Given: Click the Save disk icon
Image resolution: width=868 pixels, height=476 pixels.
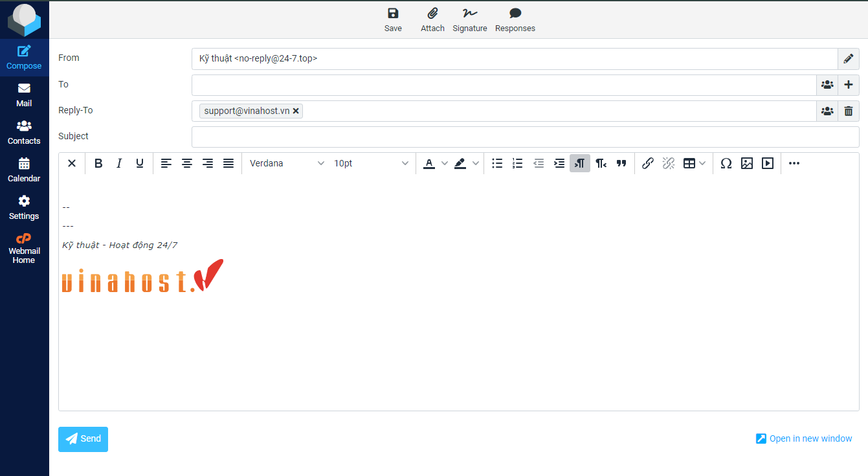Looking at the screenshot, I should tap(393, 14).
